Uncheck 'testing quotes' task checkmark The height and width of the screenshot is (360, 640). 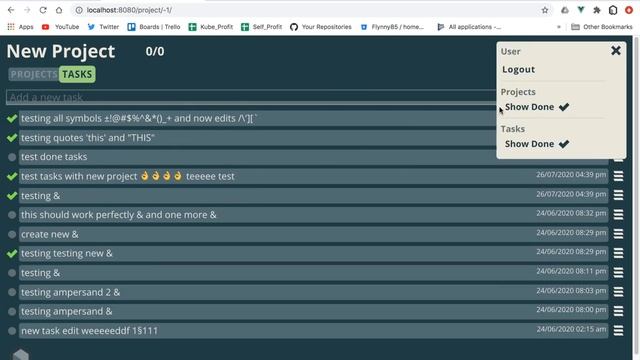12,138
